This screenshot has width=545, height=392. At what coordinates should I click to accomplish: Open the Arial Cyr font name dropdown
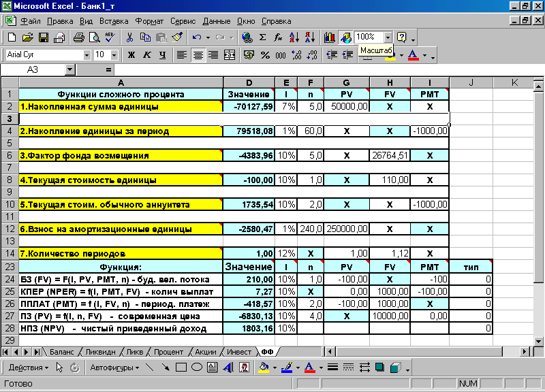87,55
